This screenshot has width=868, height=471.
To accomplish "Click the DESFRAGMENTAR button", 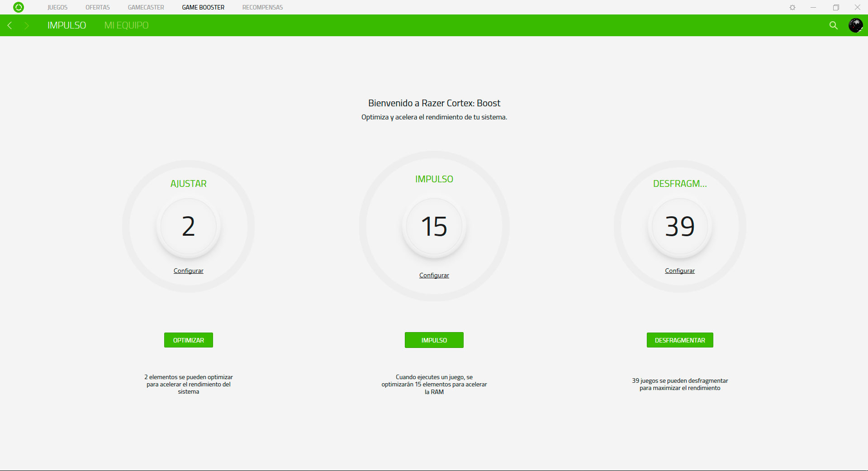I will [680, 340].
